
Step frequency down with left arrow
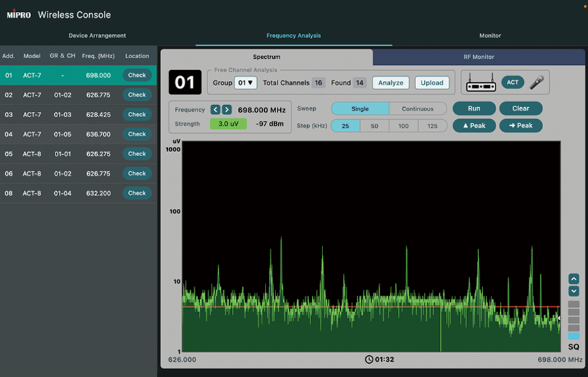(215, 110)
